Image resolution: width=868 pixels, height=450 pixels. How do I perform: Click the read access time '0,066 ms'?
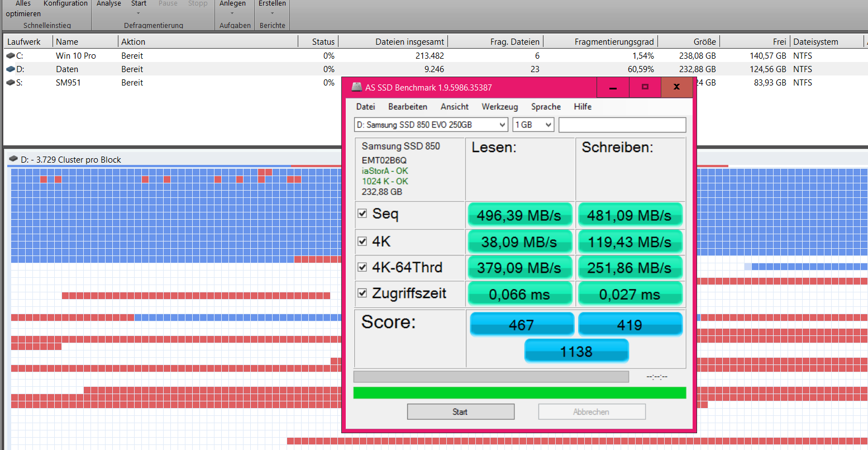pyautogui.click(x=519, y=294)
